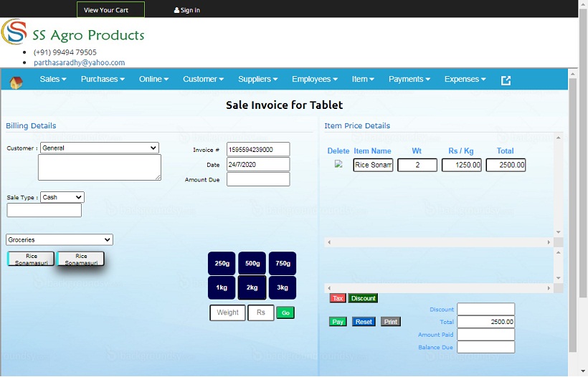Click the text field below Sale Type

coord(44,210)
